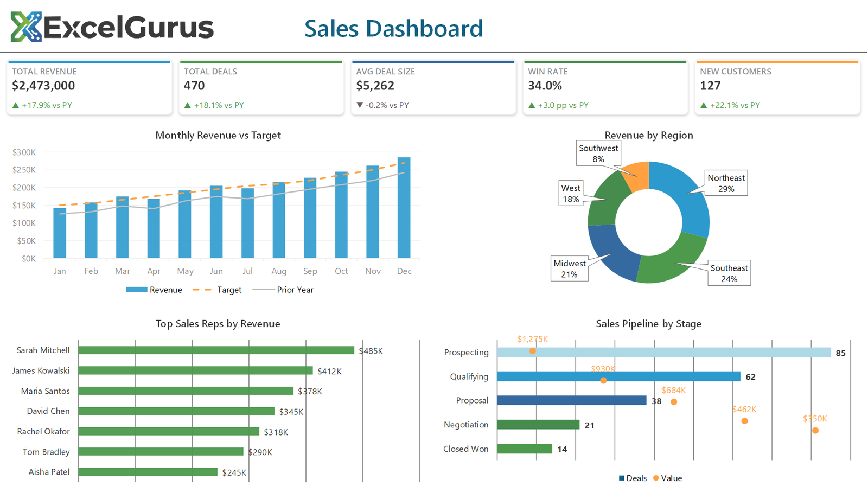Click Sarah Mitchell's green revenue bar

click(x=217, y=350)
